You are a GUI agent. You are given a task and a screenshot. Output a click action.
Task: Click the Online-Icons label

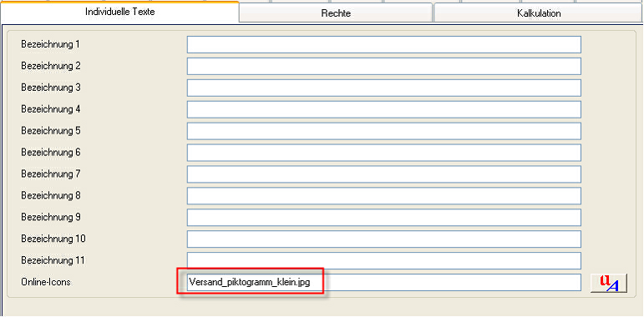[46, 282]
